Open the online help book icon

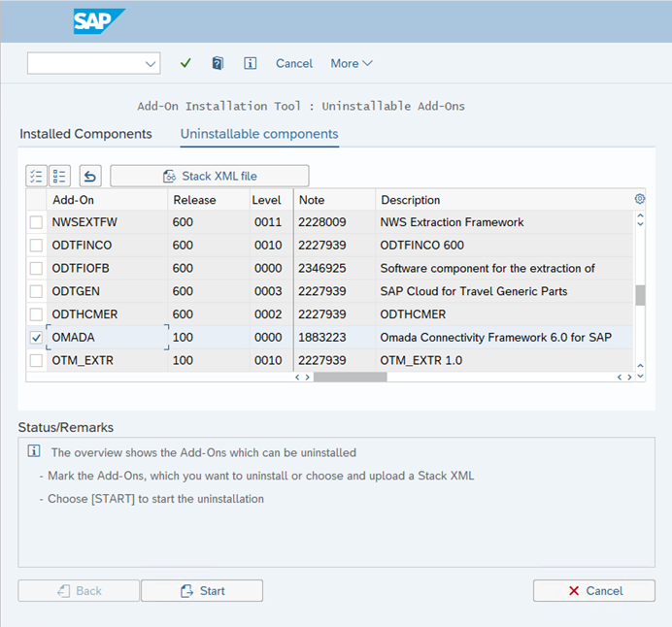point(218,63)
